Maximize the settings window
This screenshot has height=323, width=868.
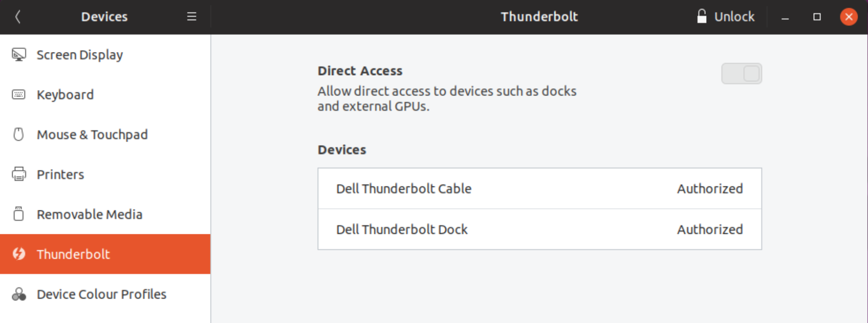817,17
